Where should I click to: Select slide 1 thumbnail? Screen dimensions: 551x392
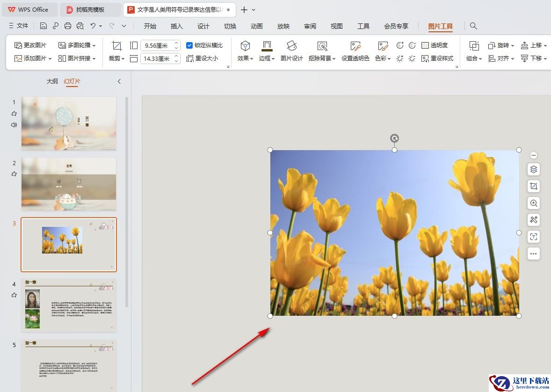pyautogui.click(x=69, y=124)
